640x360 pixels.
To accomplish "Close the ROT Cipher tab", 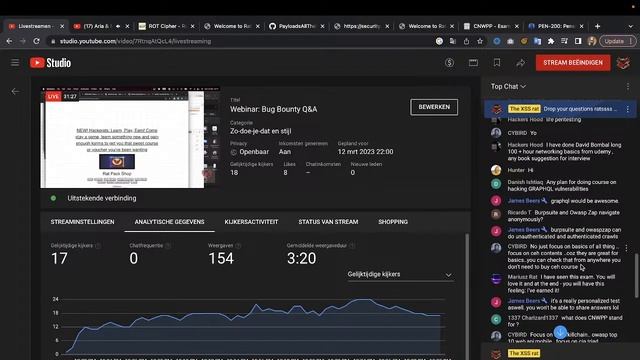I will tap(193, 26).
